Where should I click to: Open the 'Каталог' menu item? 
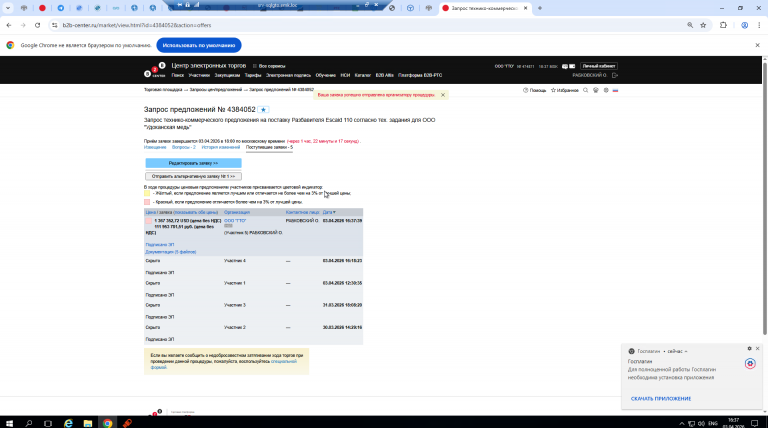[362, 75]
